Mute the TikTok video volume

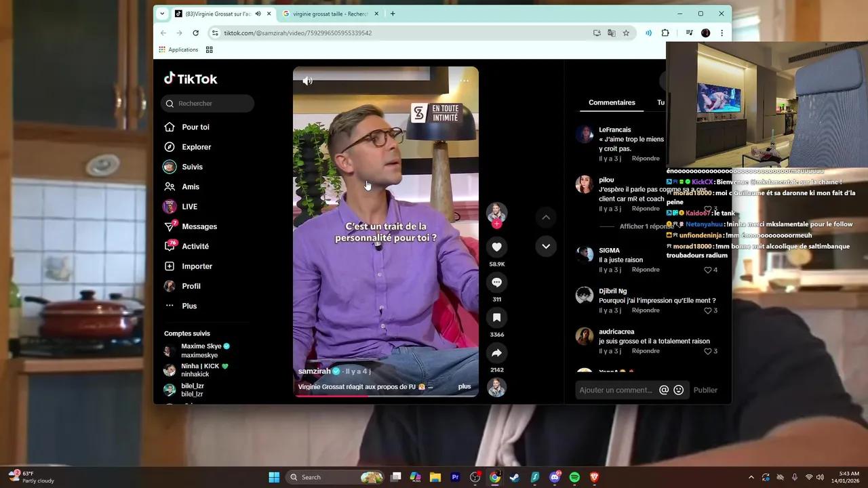(307, 81)
